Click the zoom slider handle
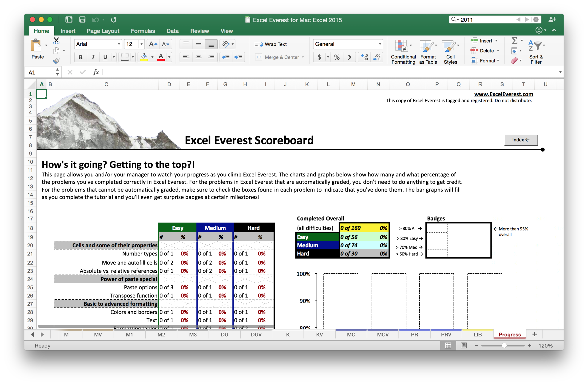Screen dimensions: 588x385 pyautogui.click(x=504, y=346)
